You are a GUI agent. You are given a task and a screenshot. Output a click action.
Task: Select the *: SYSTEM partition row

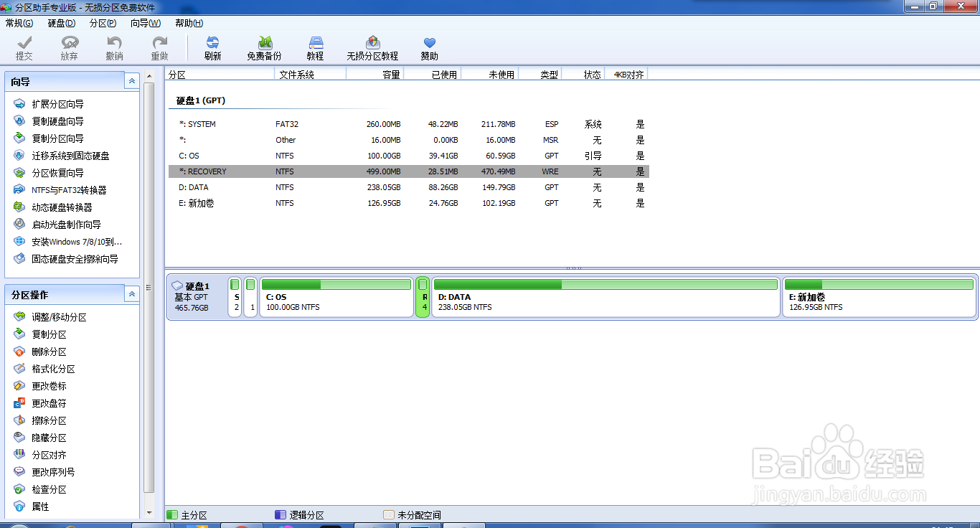409,124
